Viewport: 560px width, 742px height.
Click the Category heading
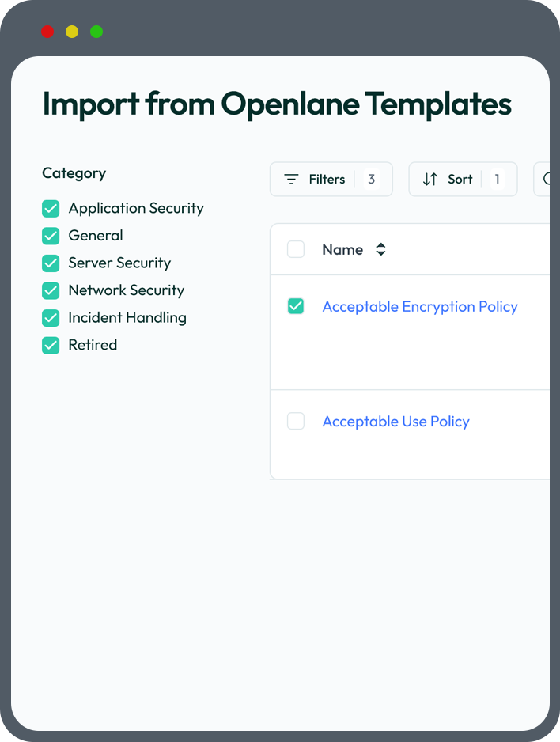(74, 174)
